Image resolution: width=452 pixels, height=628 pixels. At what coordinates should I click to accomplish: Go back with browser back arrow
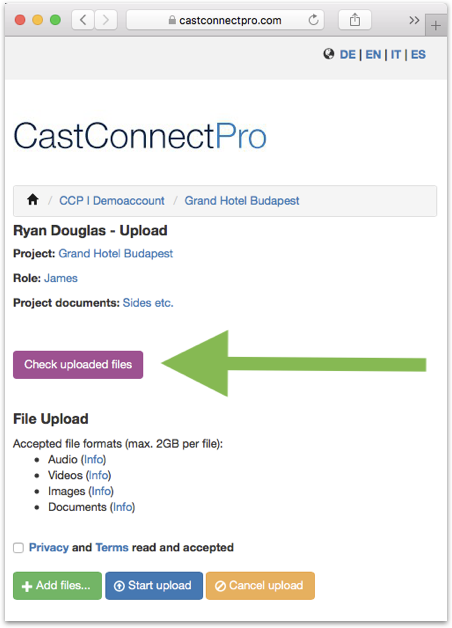[x=83, y=20]
